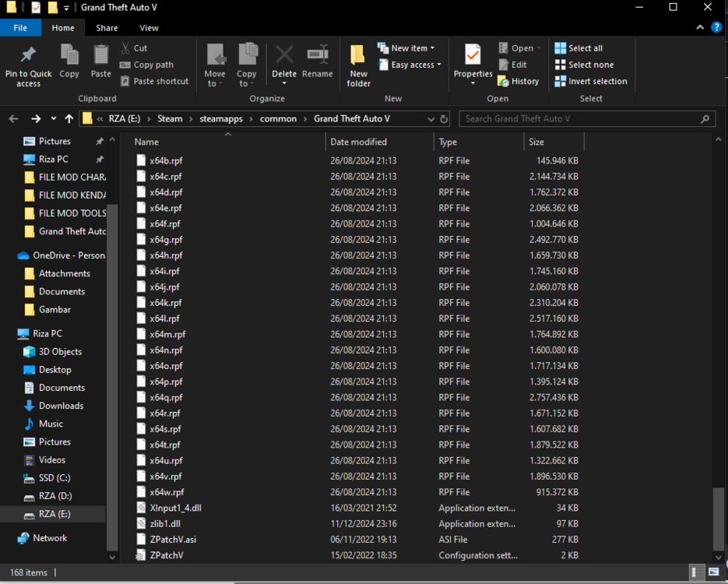
Task: Collapse the Riza PC tree node
Action: (12, 333)
